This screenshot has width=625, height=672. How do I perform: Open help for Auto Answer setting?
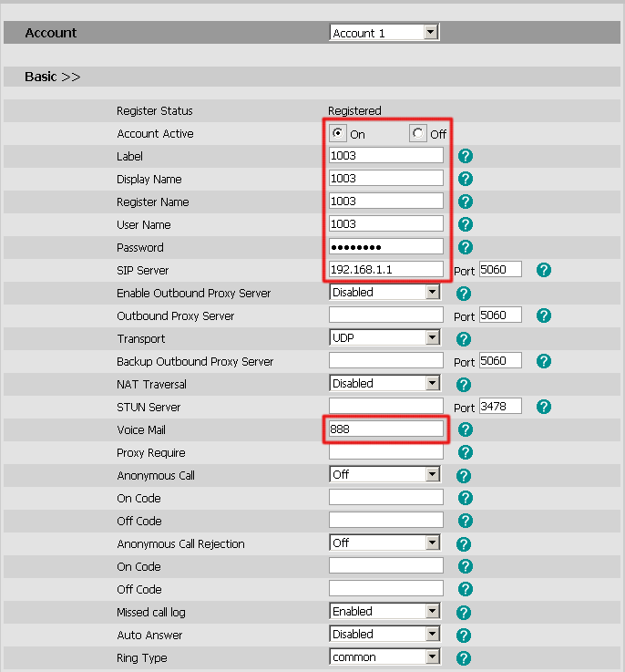point(464,636)
